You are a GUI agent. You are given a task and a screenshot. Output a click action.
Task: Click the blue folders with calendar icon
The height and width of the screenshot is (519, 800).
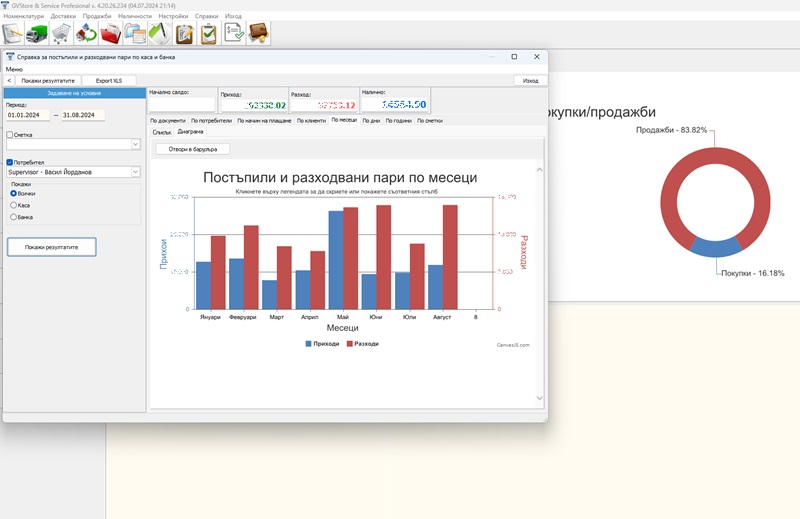point(135,34)
